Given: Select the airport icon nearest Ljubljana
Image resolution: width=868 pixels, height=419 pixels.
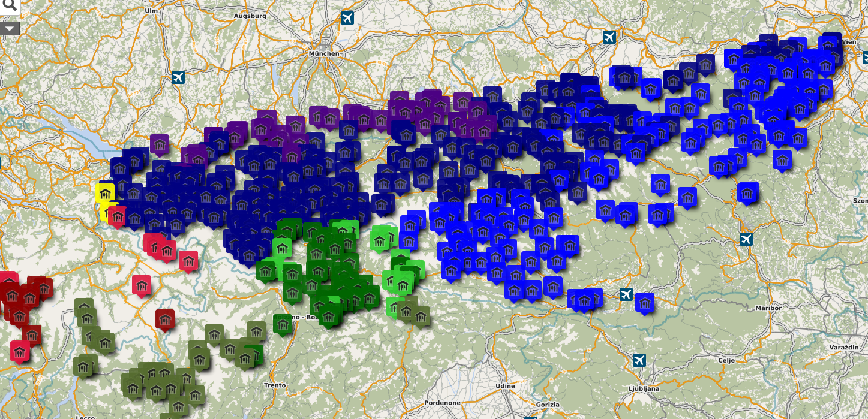Looking at the screenshot, I should point(639,360).
